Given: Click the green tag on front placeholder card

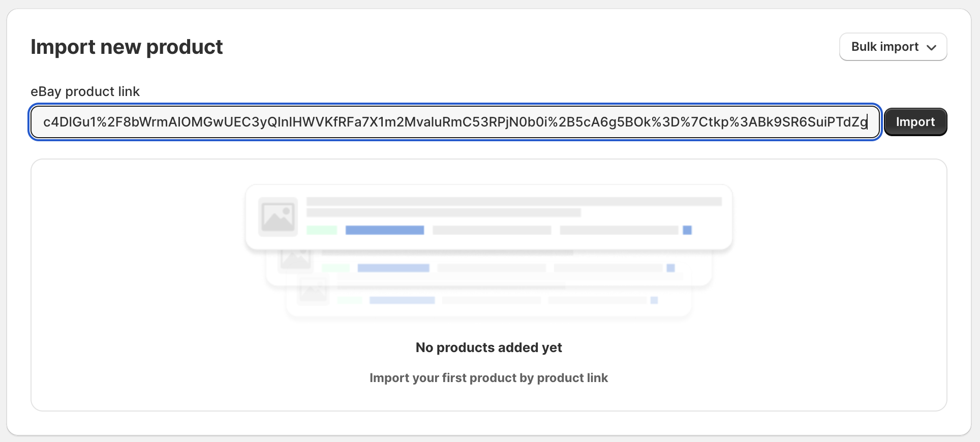Looking at the screenshot, I should [x=322, y=230].
